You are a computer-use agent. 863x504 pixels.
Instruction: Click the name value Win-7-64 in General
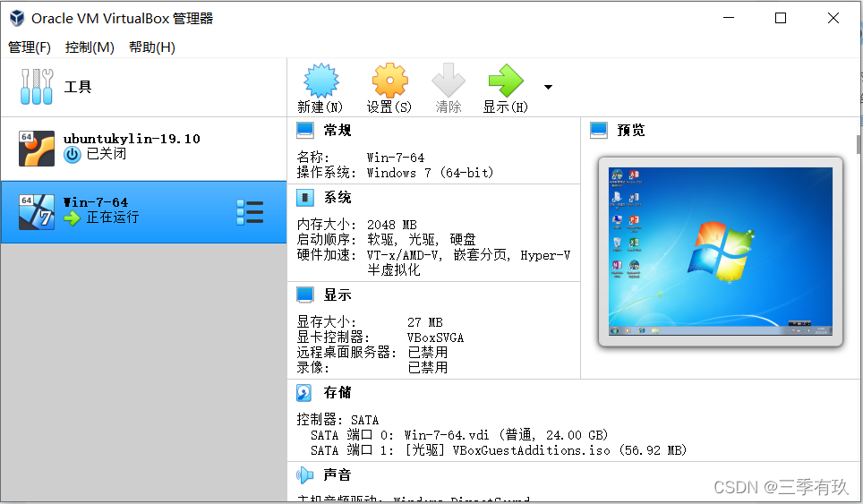tap(396, 158)
